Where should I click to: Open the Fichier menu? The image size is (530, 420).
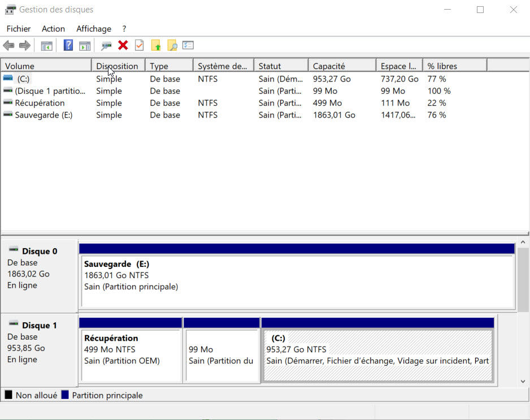[19, 29]
